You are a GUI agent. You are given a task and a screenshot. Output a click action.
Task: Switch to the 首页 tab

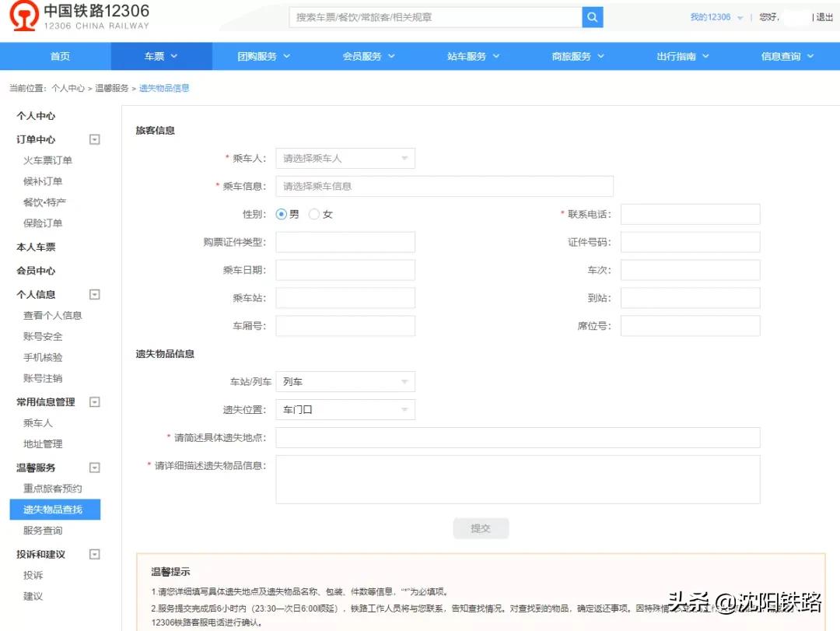point(60,56)
